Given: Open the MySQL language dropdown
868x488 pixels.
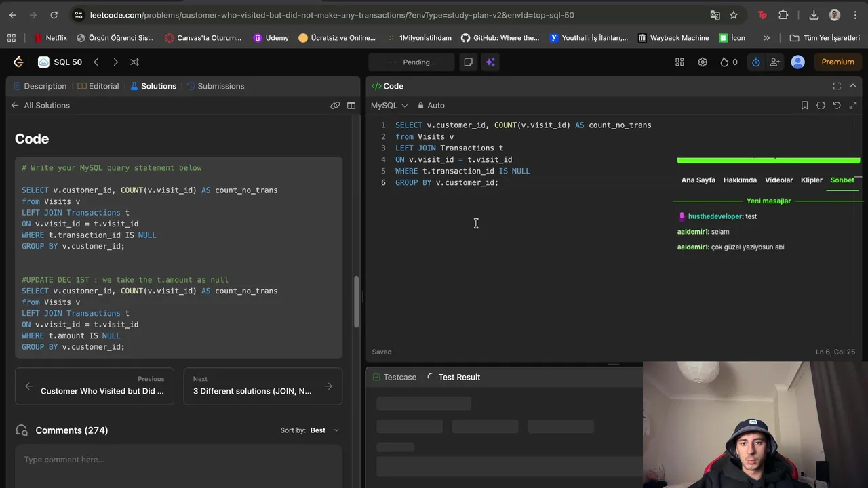Looking at the screenshot, I should click(x=389, y=105).
